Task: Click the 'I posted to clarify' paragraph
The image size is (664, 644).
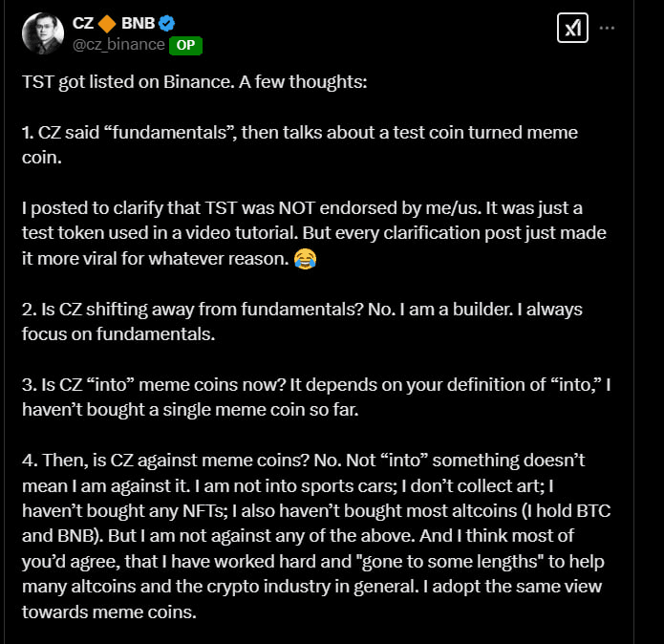Action: point(314,233)
